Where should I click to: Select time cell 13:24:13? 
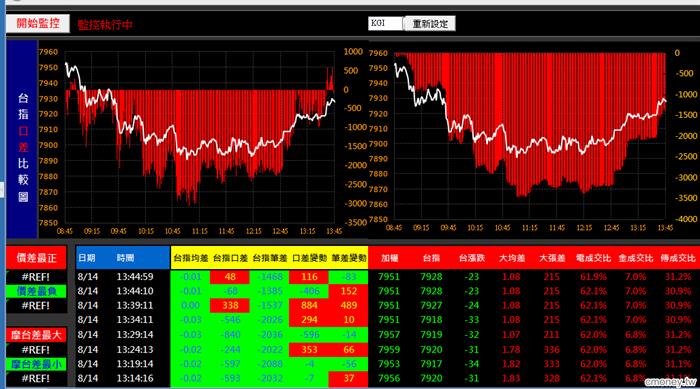pyautogui.click(x=135, y=349)
